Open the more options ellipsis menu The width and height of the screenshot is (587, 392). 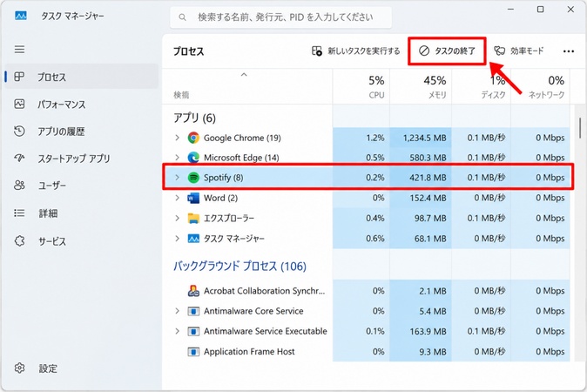pos(569,51)
